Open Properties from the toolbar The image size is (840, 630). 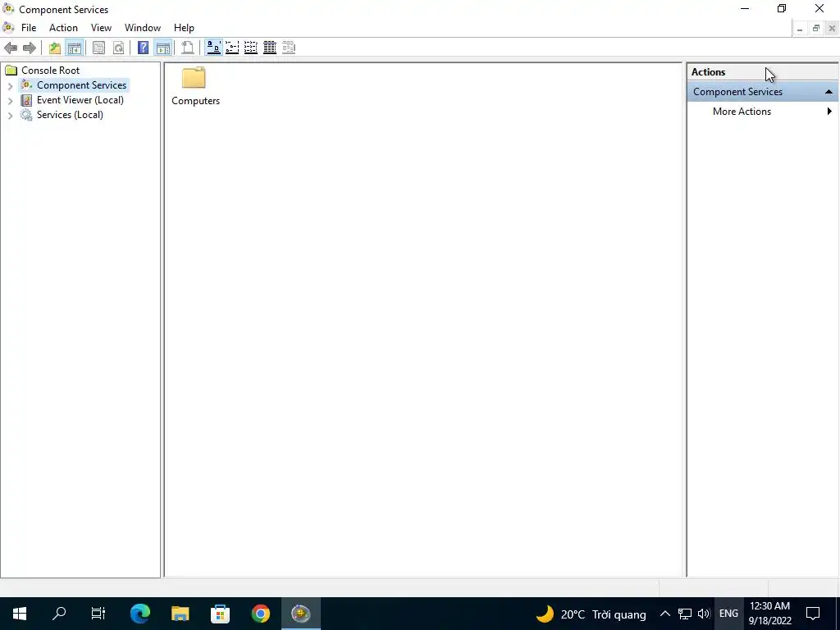coord(98,48)
